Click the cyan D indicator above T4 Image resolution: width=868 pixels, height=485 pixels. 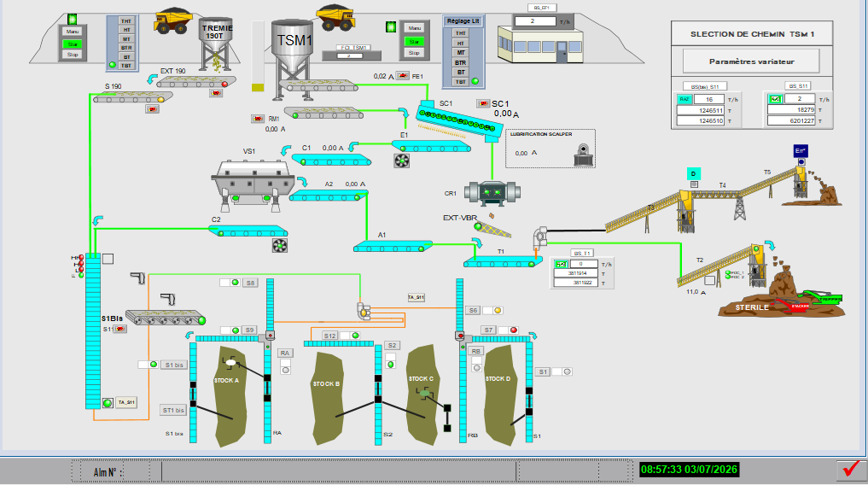(x=694, y=174)
